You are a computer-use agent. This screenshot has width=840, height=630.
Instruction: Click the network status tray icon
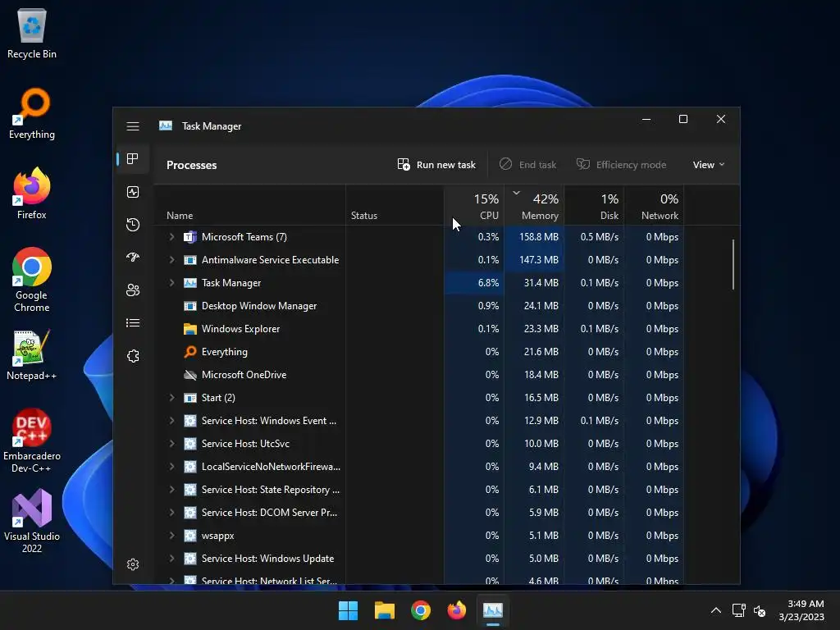click(739, 610)
